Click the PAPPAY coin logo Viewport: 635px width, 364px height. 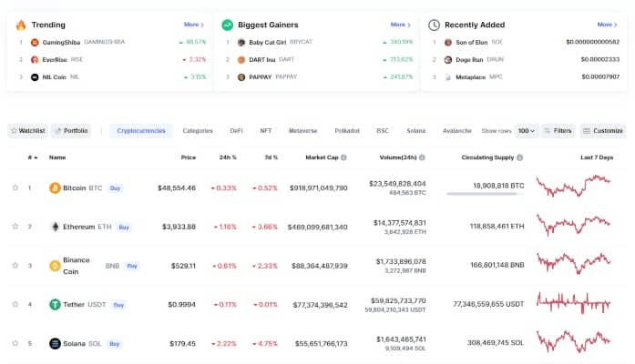pyautogui.click(x=241, y=76)
